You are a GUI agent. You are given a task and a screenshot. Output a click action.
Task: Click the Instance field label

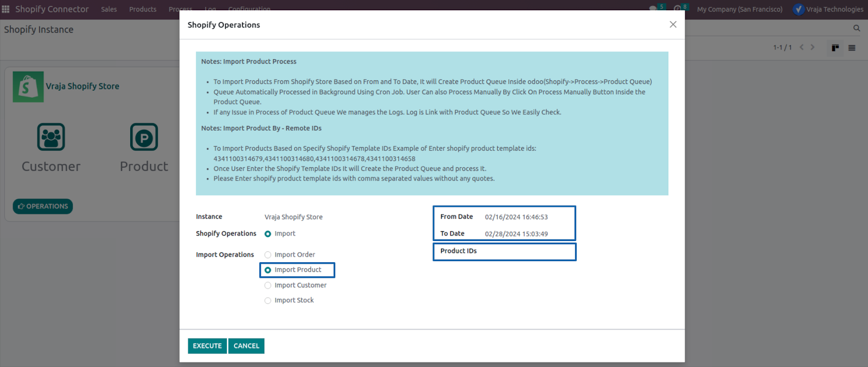209,217
